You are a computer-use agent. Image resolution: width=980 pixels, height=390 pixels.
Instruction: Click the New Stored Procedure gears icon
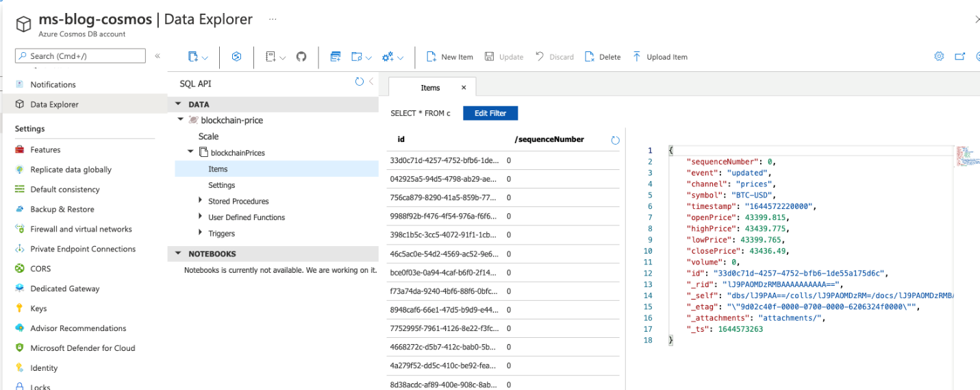click(x=388, y=57)
